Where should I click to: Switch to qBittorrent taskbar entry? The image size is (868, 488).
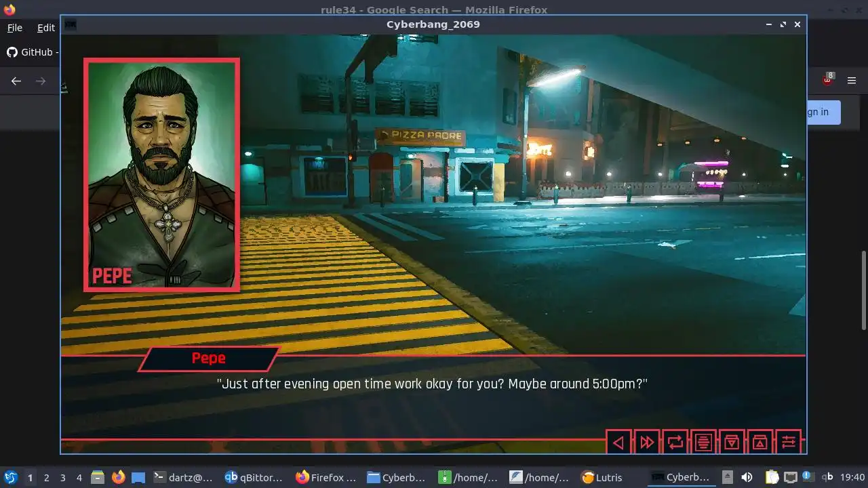tap(255, 477)
